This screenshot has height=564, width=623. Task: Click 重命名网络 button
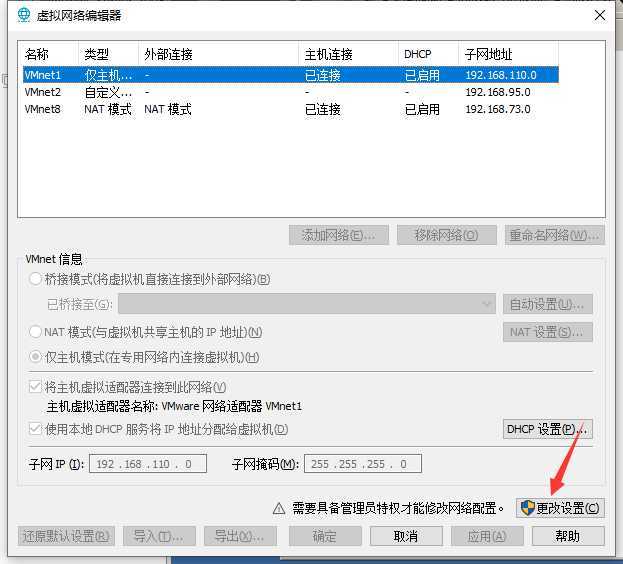click(x=555, y=235)
